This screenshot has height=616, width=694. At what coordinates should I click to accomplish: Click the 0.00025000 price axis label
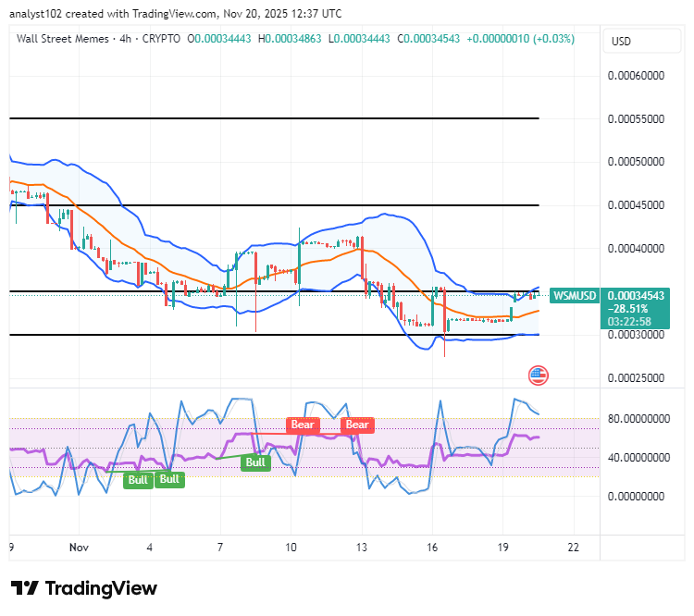(x=636, y=378)
